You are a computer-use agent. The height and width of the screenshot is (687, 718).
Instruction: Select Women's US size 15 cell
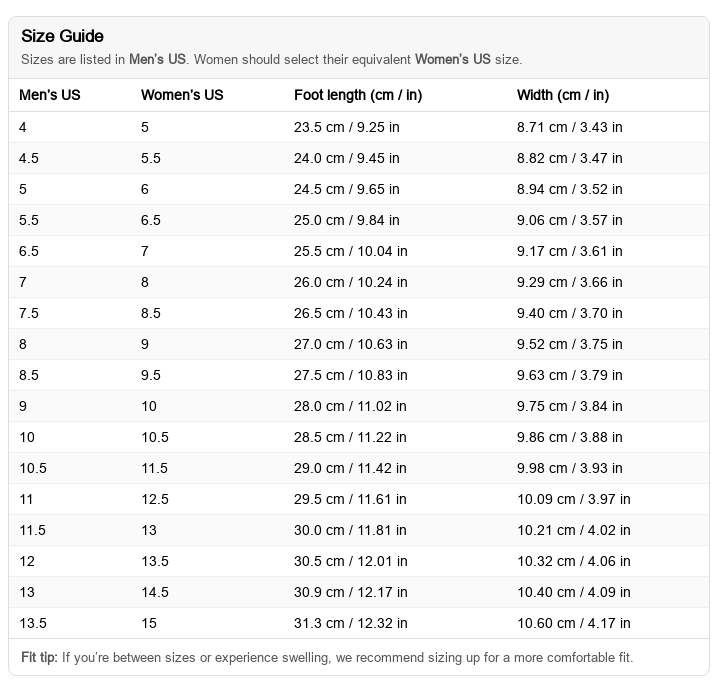[x=149, y=623]
